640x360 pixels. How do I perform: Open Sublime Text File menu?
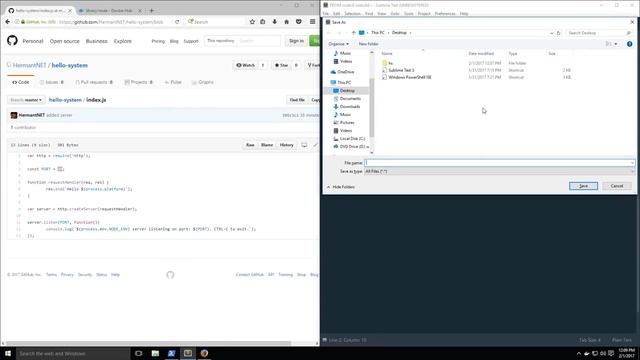pyautogui.click(x=326, y=13)
